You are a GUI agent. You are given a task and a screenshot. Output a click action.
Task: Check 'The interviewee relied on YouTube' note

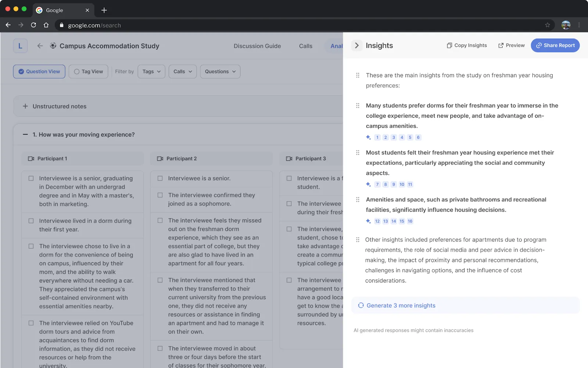coord(31,323)
